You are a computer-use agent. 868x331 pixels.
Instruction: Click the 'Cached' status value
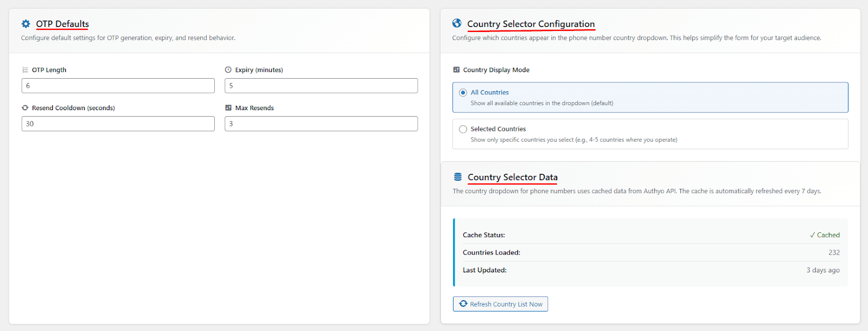click(x=825, y=235)
